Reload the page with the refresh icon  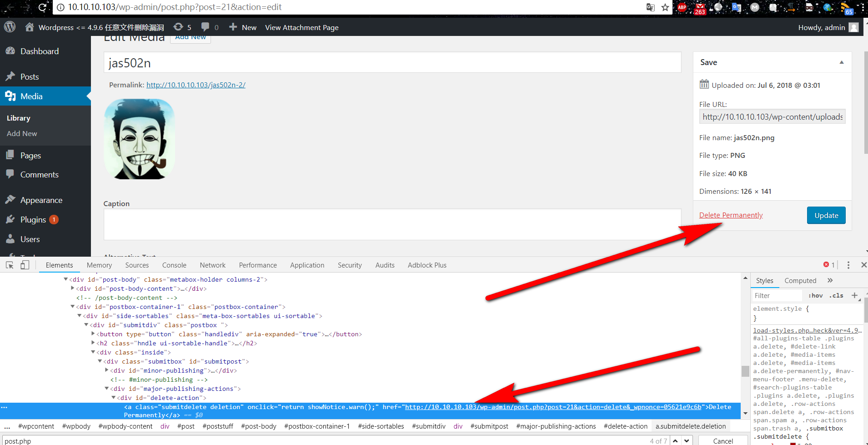[42, 7]
